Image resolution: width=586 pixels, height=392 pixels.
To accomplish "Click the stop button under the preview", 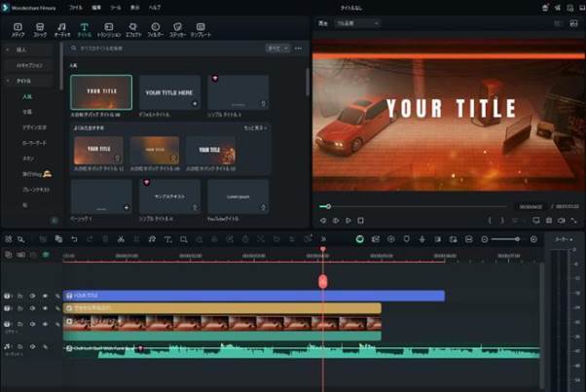I will [x=362, y=221].
